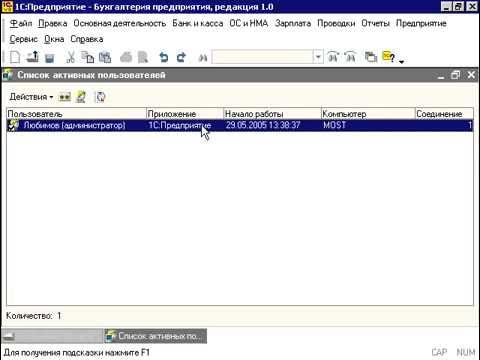Click the 1С:Предприятие application cell
Viewport: 480px width, 360px height.
185,125
